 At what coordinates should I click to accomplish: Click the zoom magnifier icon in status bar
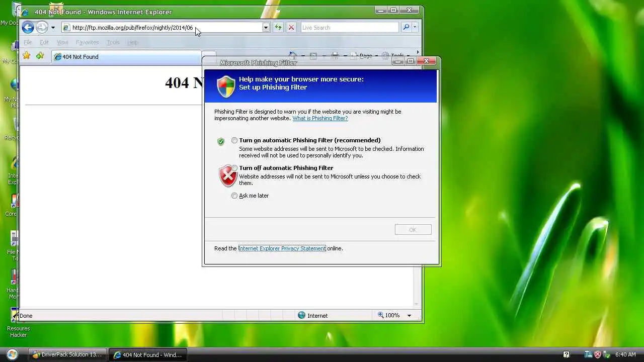[x=381, y=315]
